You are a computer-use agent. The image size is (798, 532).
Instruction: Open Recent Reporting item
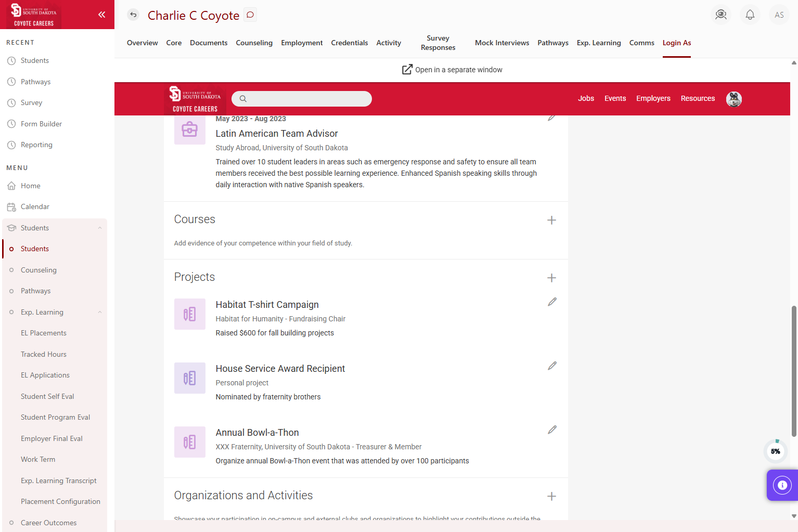click(x=36, y=145)
